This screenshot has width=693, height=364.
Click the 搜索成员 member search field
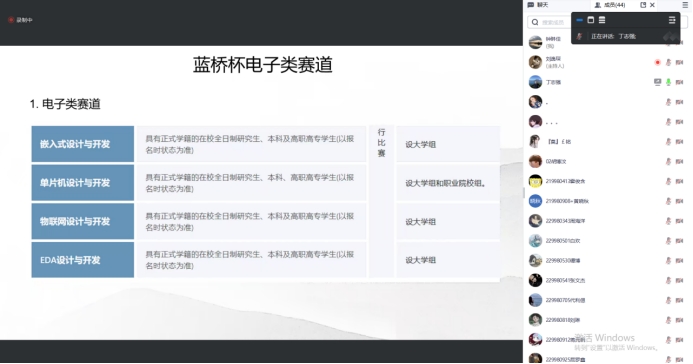549,22
